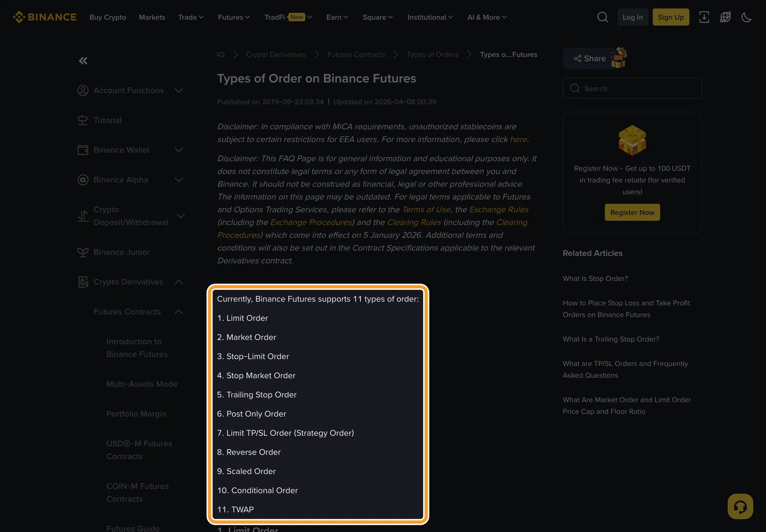
Task: Follow the 'here' MiCA link
Action: click(x=518, y=139)
